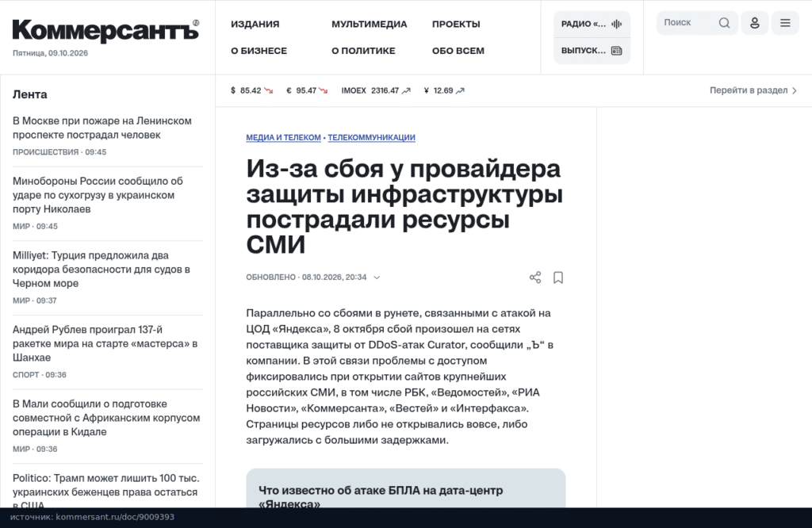
Task: Bookmark the article
Action: (558, 277)
